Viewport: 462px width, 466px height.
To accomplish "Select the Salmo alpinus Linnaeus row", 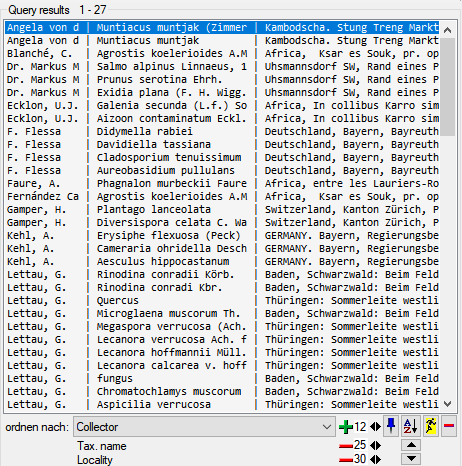I will click(x=222, y=66).
